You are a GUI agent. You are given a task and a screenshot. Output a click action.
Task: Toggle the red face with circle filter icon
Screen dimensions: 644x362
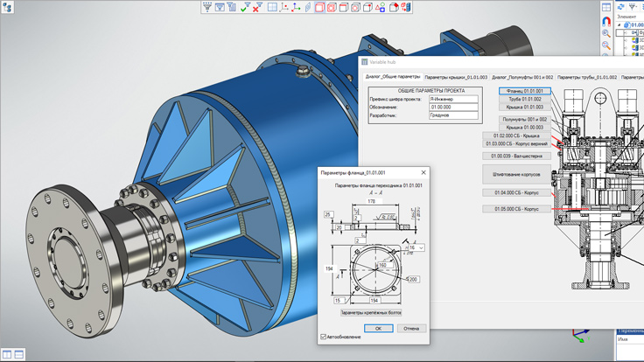coord(332,7)
